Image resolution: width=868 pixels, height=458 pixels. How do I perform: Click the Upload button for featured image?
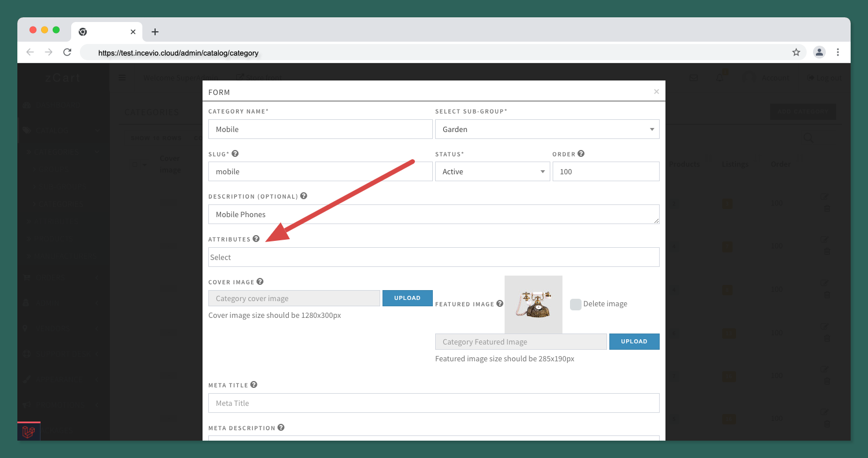click(634, 342)
